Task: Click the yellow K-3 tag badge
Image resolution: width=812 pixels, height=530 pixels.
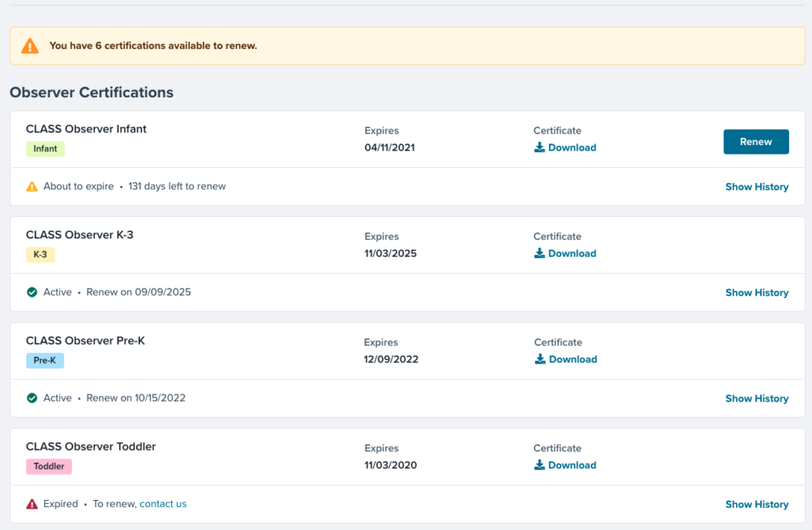Action: (40, 254)
